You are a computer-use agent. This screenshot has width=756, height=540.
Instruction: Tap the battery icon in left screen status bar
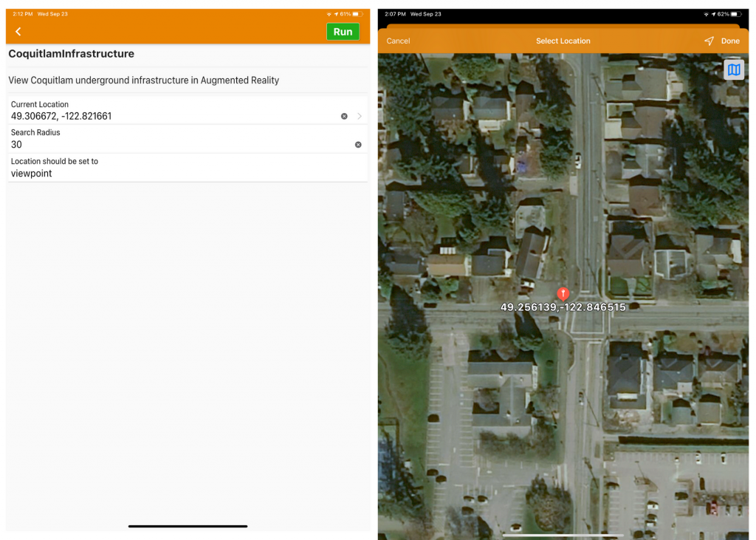click(358, 14)
